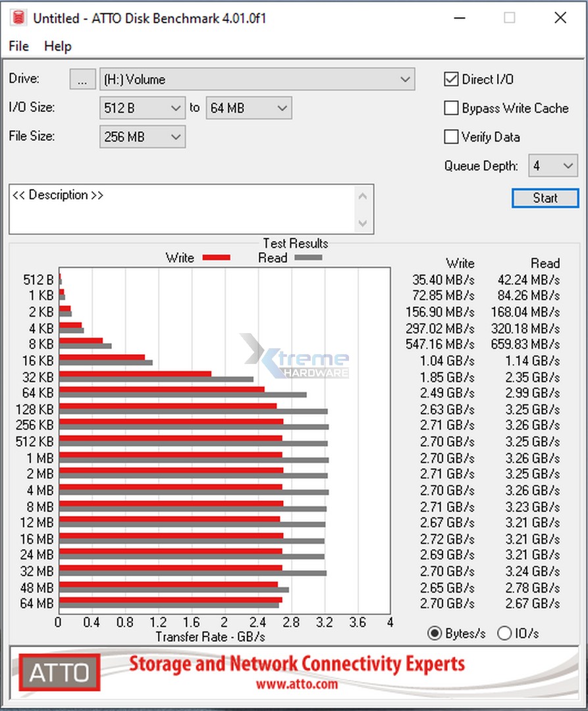Viewport: 588px width, 711px height.
Task: Select the IO/s radio button
Action: point(504,633)
